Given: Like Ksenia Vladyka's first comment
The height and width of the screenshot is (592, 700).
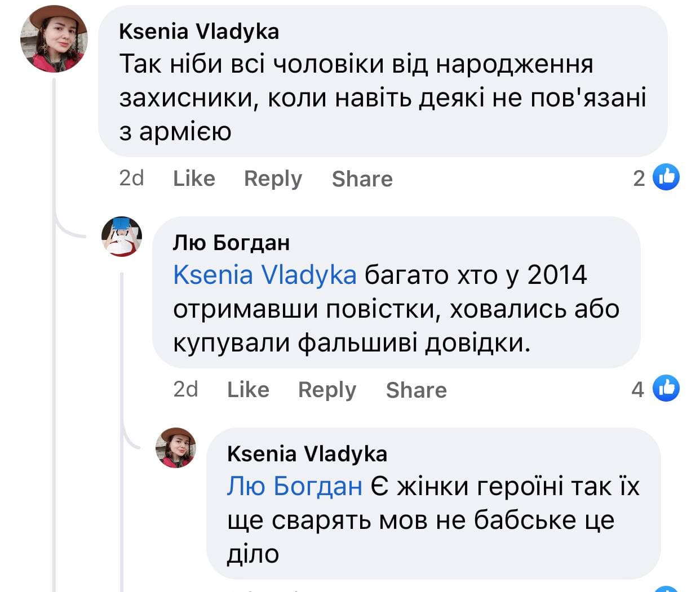Looking at the screenshot, I should pos(194,179).
